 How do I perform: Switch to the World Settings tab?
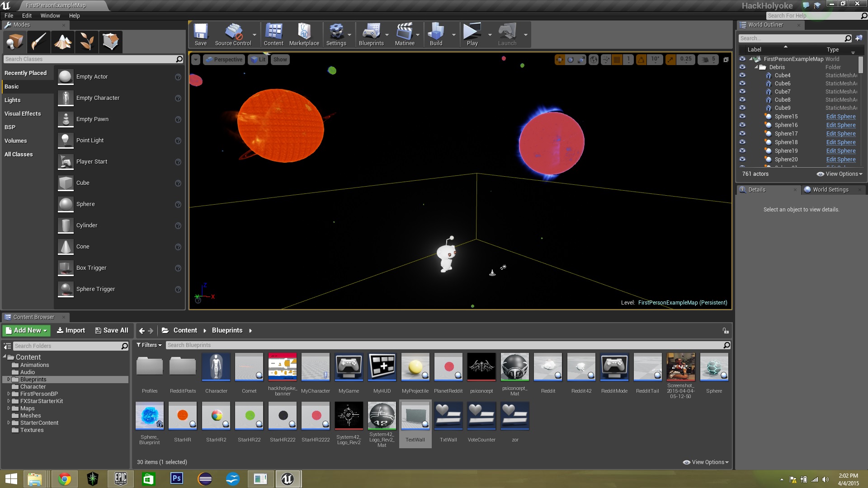coord(830,190)
